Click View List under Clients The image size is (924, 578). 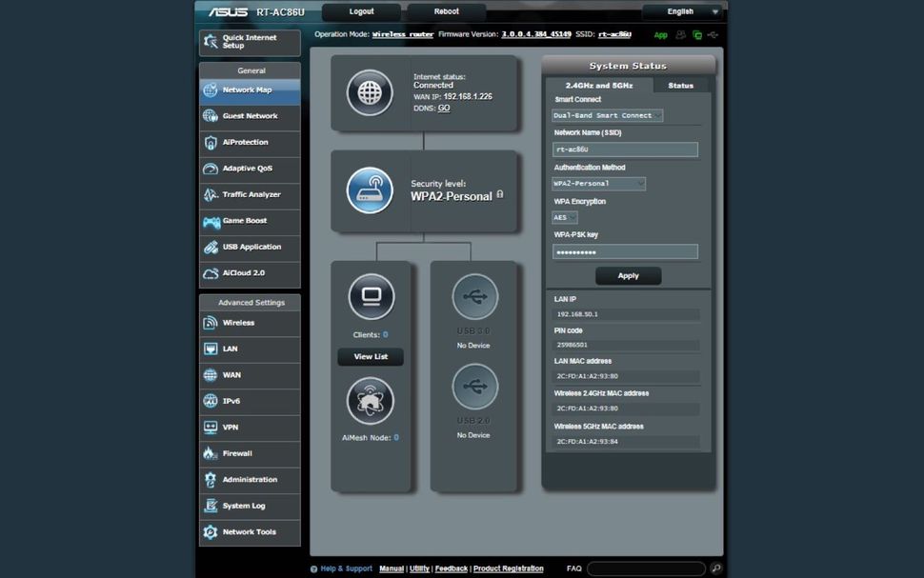pos(371,356)
